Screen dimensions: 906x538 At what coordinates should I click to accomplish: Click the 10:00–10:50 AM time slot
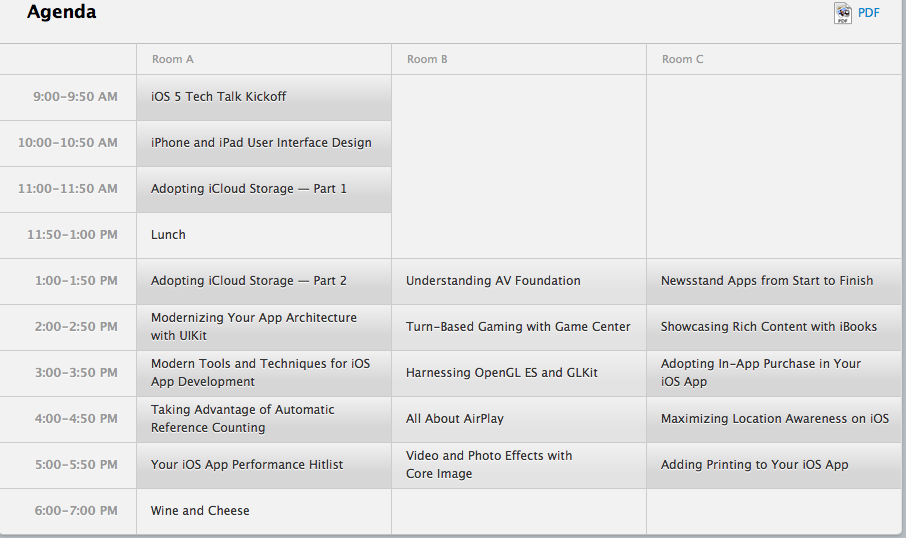tap(68, 143)
